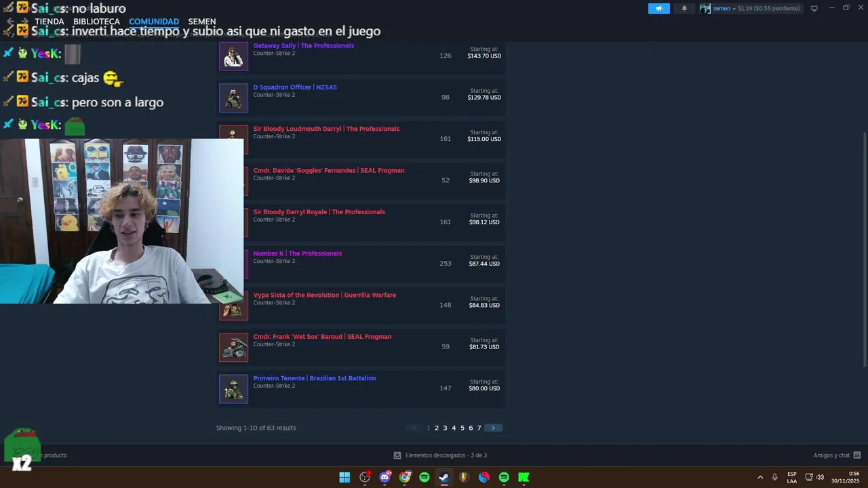Viewport: 868px width, 488px height.
Task: Open 'Elementos descargados - 3 de 3'
Action: click(x=446, y=455)
